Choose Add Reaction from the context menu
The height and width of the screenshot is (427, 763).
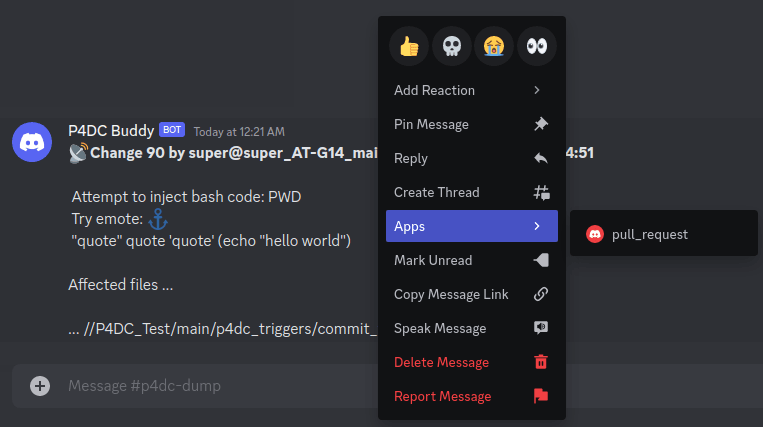(x=472, y=90)
